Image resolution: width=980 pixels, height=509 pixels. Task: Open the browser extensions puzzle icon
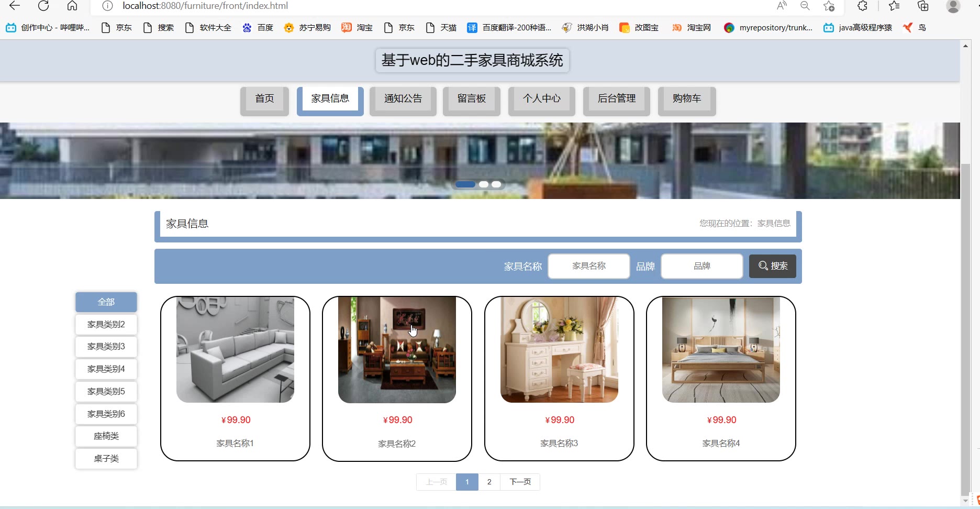point(862,6)
